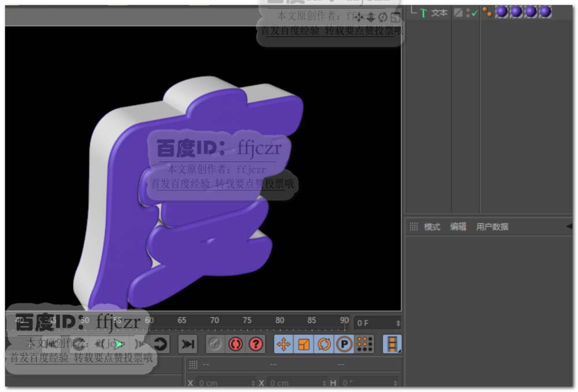Click the red record active objects button

point(235,345)
